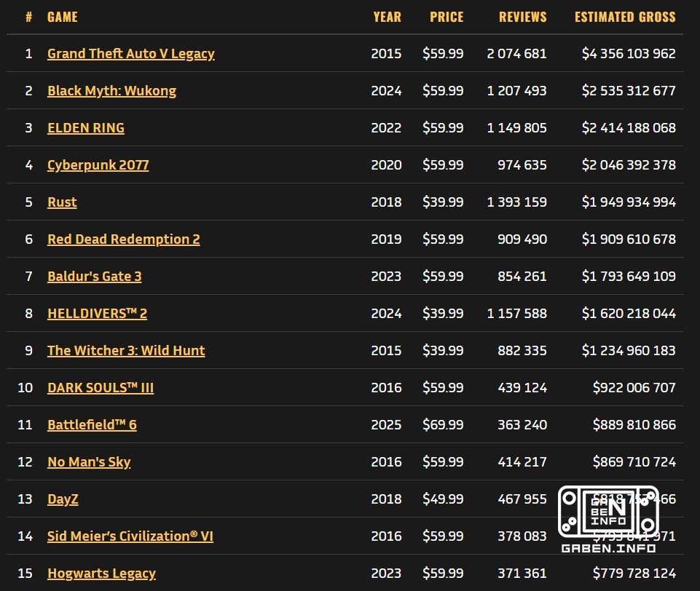Select review count 854 261

522,276
